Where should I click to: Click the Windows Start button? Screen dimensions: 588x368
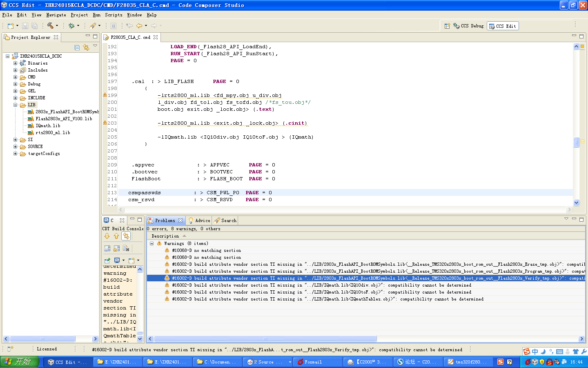tap(19, 362)
